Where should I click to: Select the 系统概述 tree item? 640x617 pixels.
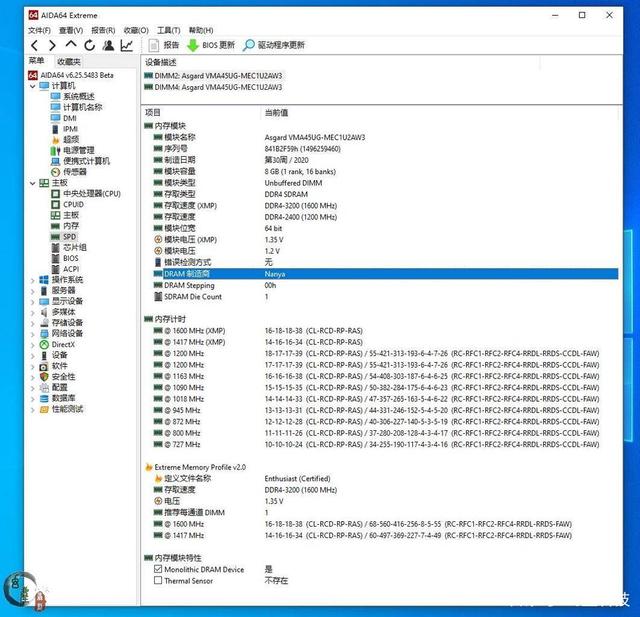coord(73,96)
